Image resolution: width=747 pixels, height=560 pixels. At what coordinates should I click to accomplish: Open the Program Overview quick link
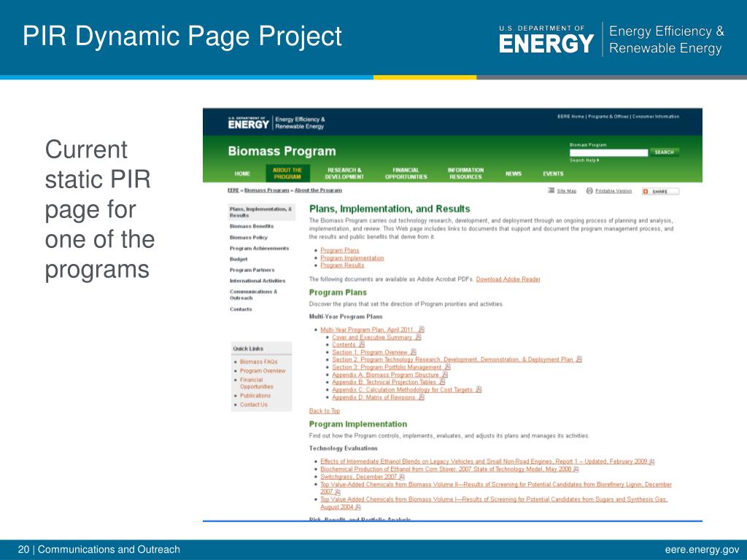click(x=263, y=371)
